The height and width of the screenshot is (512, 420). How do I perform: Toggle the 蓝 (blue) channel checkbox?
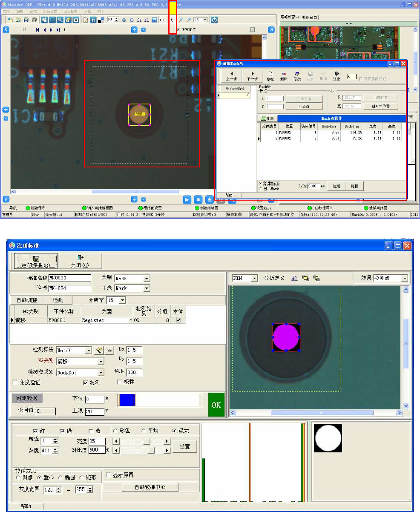pyautogui.click(x=91, y=431)
